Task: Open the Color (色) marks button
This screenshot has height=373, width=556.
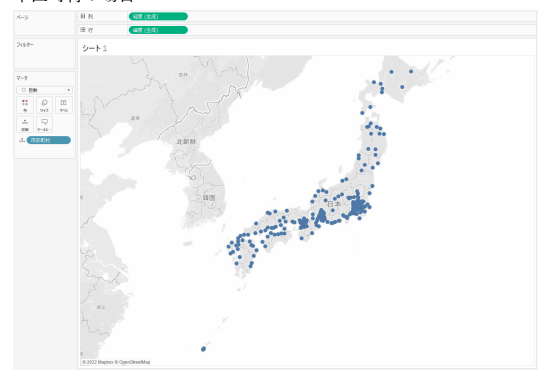Action: (x=25, y=105)
